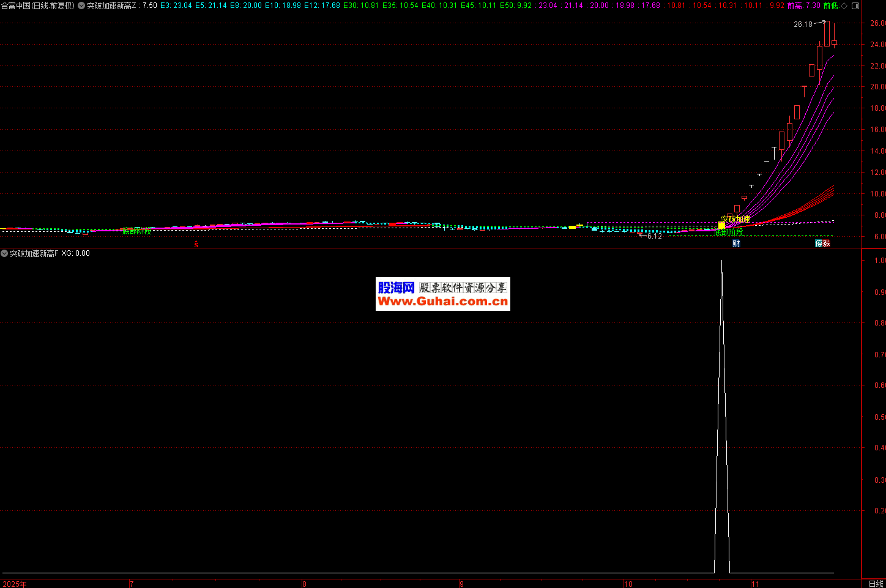
Task: Click the green 底部阶段 label near the breakout
Action: (728, 233)
